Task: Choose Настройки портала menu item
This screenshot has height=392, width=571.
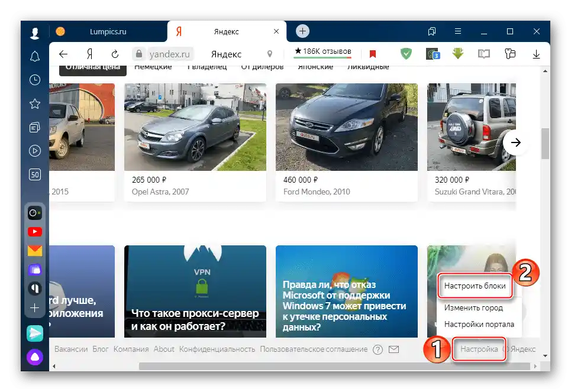Action: pyautogui.click(x=479, y=324)
